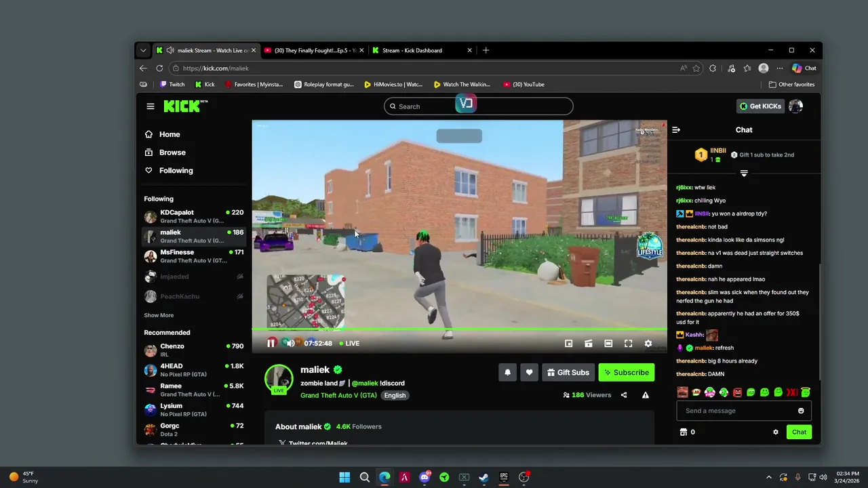Open Following in sidebar
This screenshot has height=488, width=868.
click(x=176, y=171)
